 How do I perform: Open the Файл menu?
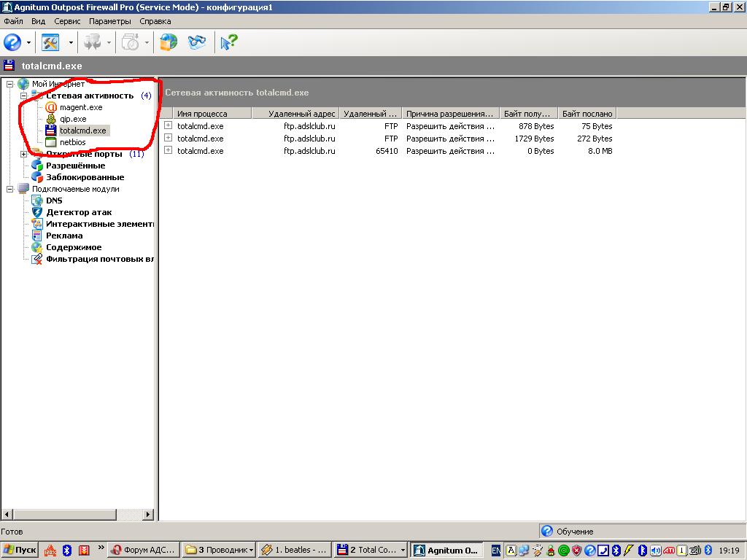(x=13, y=21)
